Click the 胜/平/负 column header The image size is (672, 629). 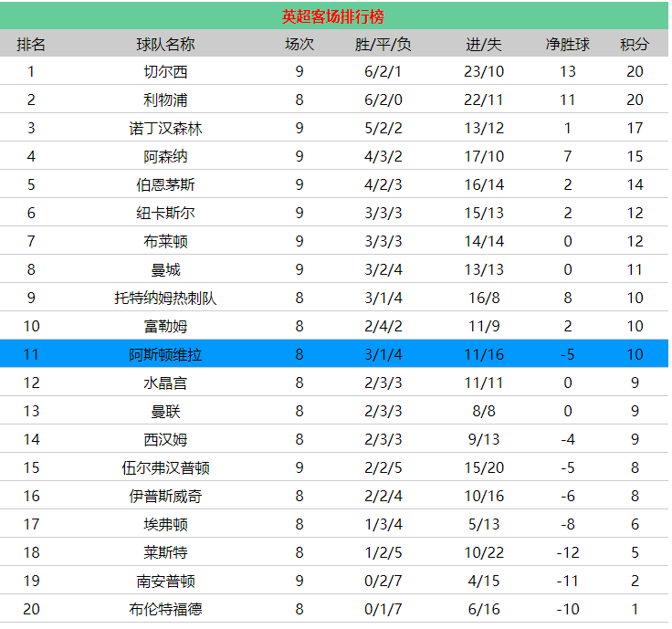coord(383,44)
